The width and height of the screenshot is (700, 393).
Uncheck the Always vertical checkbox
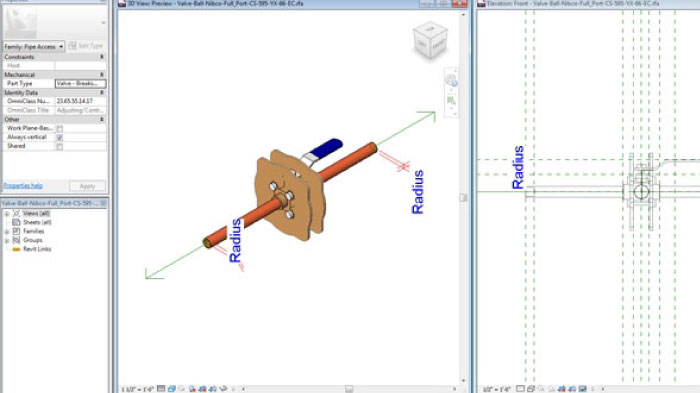tap(59, 138)
